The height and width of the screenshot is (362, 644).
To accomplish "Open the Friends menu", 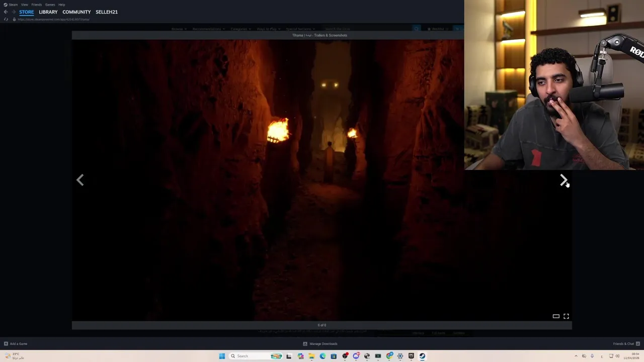I will point(36,5).
